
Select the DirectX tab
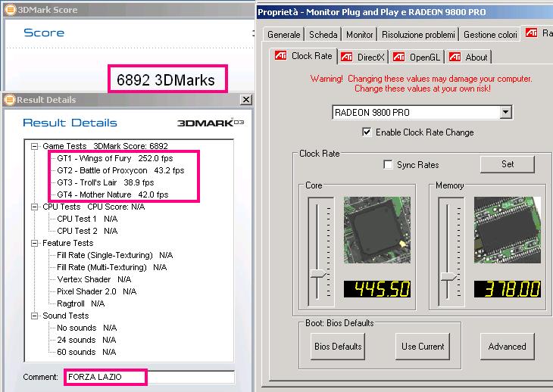tap(363, 57)
